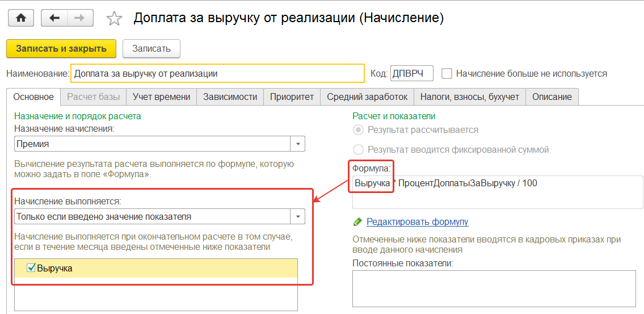This screenshot has height=314, width=644.
Task: Click into the Наименование text field
Action: pos(218,73)
